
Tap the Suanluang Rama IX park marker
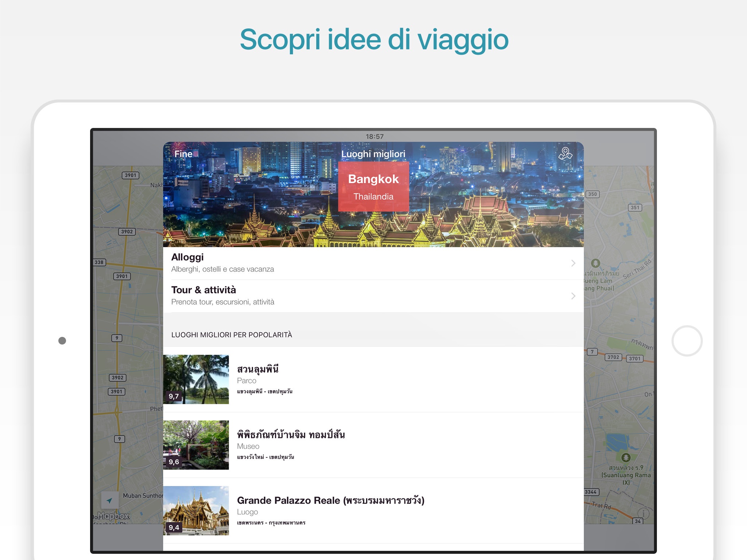point(626,458)
